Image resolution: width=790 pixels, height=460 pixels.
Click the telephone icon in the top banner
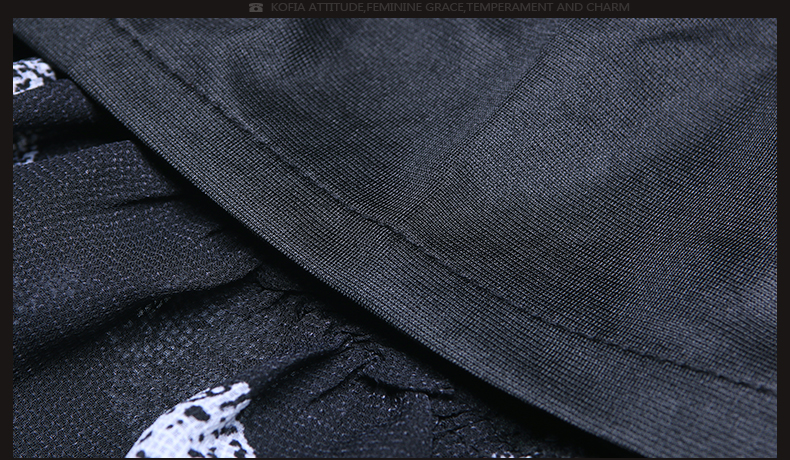pos(255,8)
